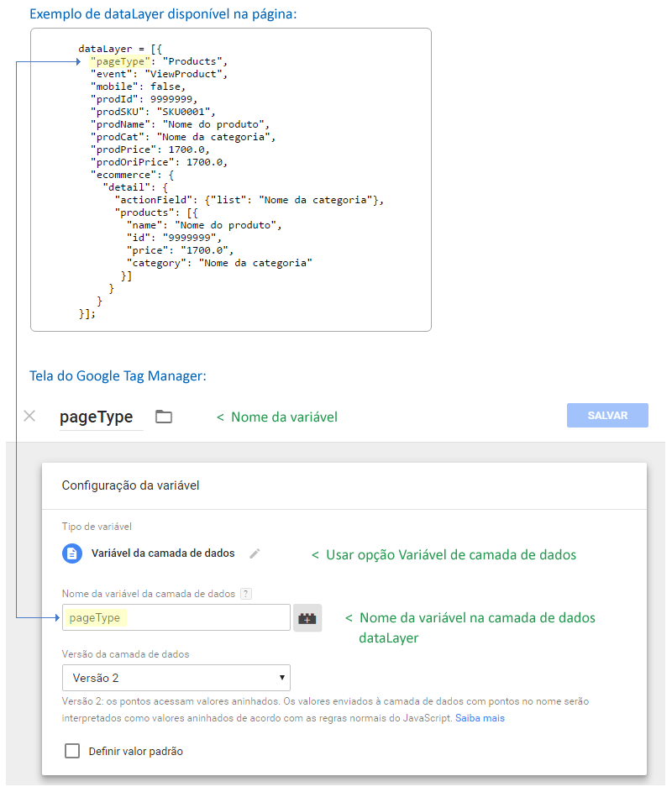Image resolution: width=672 pixels, height=792 pixels.
Task: Click the "prodId": 9999999 code line
Action: click(x=144, y=99)
